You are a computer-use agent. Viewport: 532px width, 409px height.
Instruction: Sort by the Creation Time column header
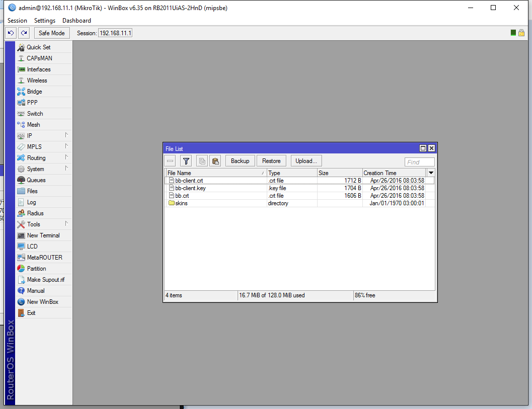coord(394,173)
